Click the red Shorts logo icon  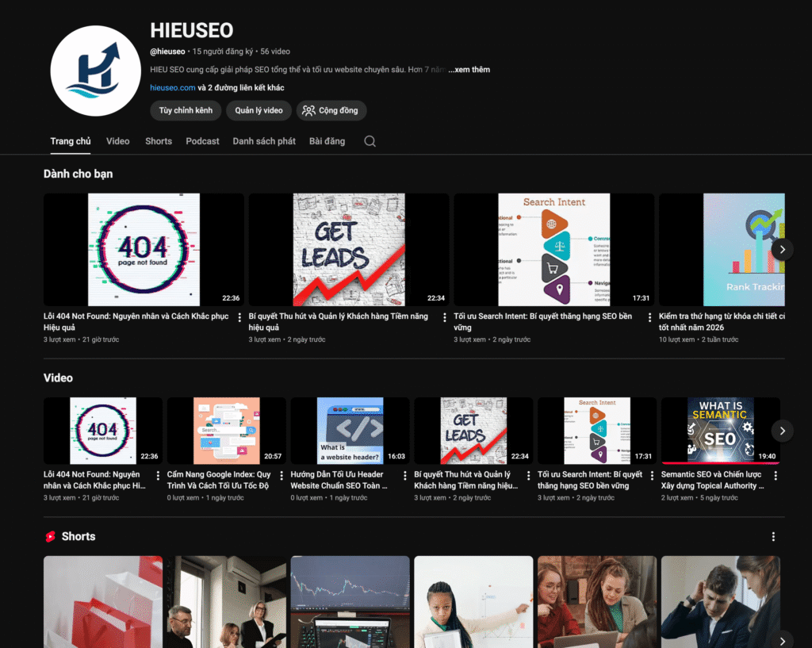(x=50, y=537)
